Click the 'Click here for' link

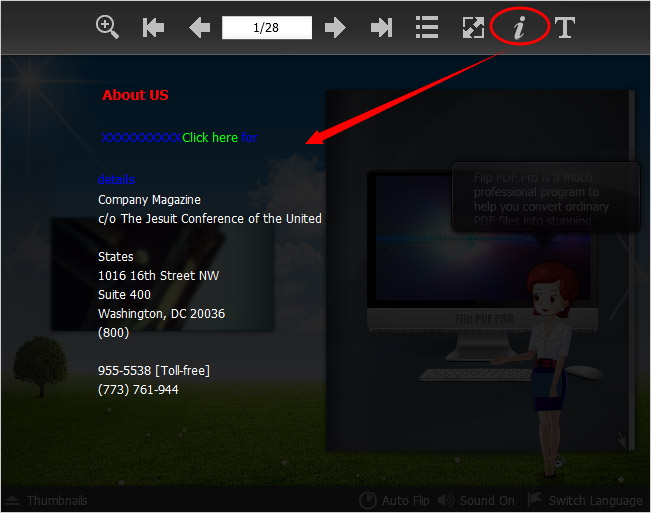(x=220, y=137)
